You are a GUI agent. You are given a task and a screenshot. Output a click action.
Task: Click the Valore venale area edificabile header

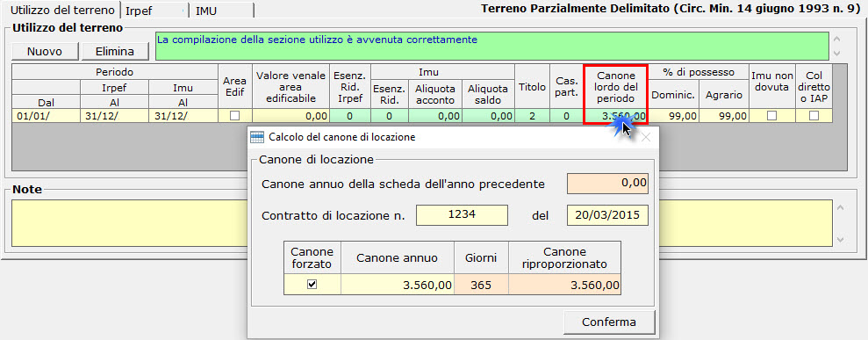(x=291, y=86)
